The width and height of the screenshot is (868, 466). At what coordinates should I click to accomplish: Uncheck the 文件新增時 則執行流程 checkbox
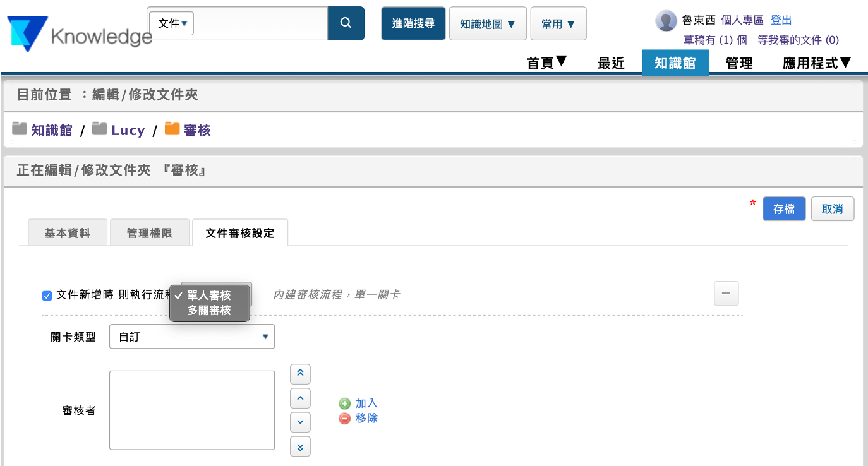[47, 296]
